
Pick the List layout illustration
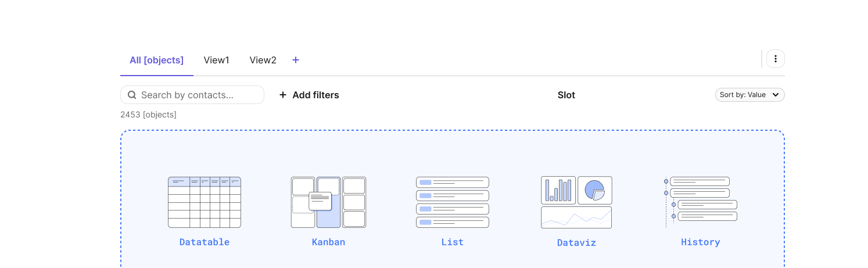(x=453, y=202)
